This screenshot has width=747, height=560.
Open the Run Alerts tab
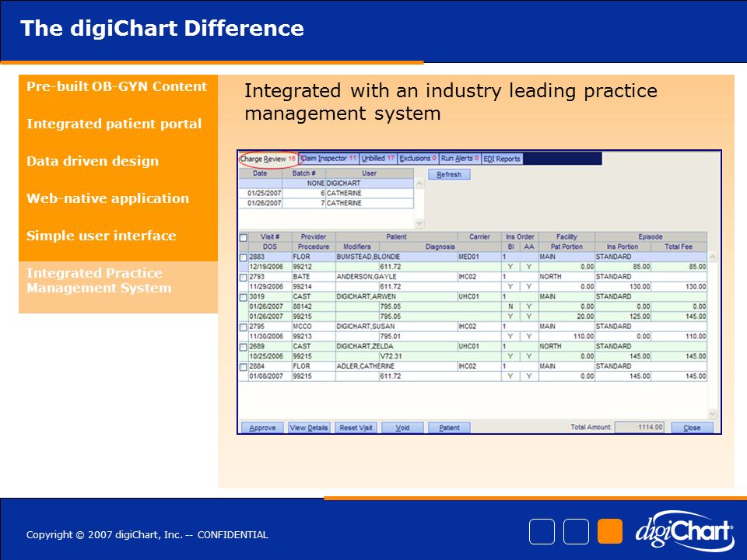(459, 159)
